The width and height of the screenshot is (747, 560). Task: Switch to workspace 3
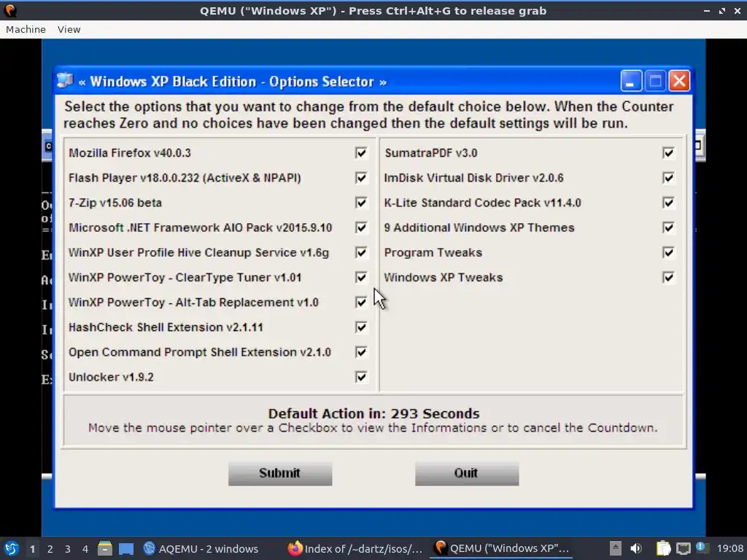pyautogui.click(x=68, y=549)
